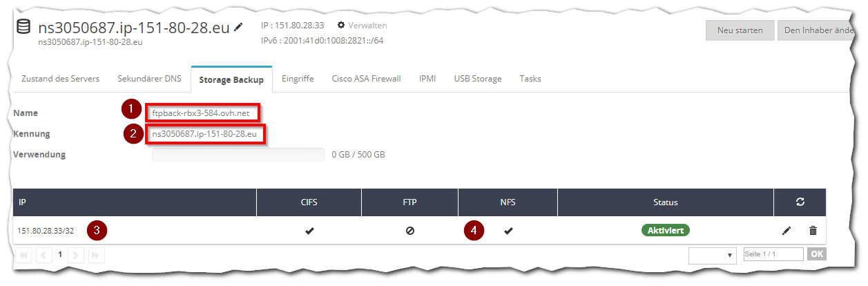Click the Verwalten gear icon

click(340, 25)
